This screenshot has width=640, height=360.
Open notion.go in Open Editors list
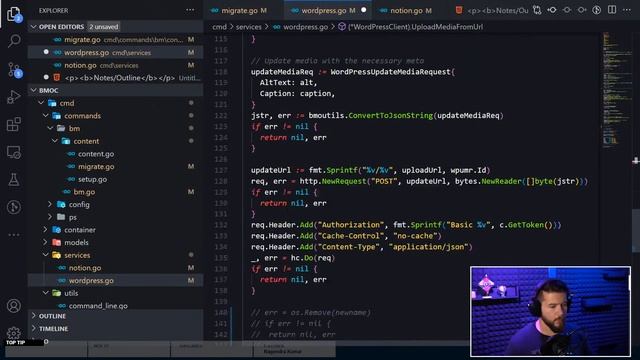pyautogui.click(x=116, y=65)
